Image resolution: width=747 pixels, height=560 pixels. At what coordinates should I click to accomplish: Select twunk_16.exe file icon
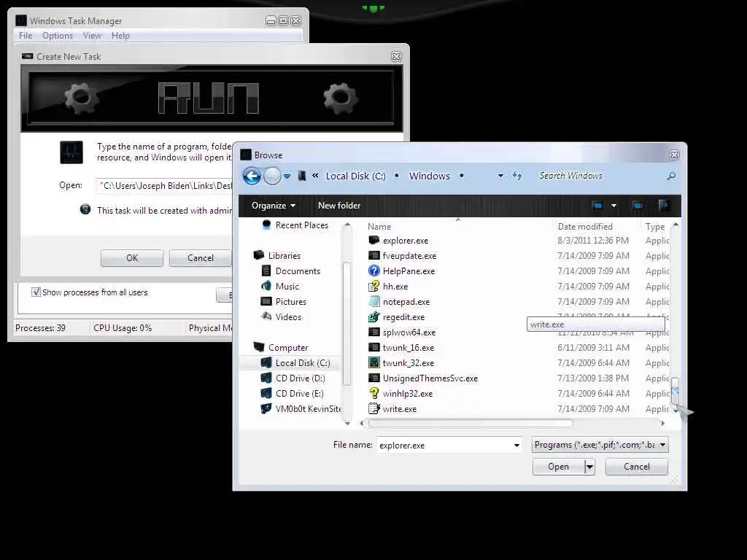tap(374, 348)
